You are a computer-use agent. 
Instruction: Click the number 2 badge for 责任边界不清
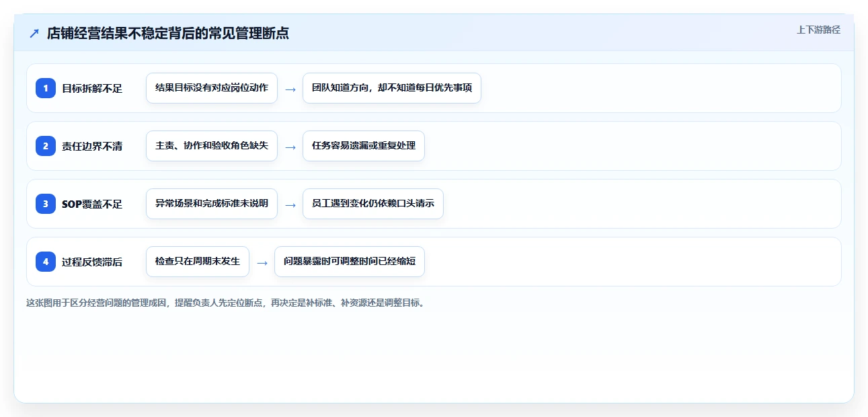46,146
